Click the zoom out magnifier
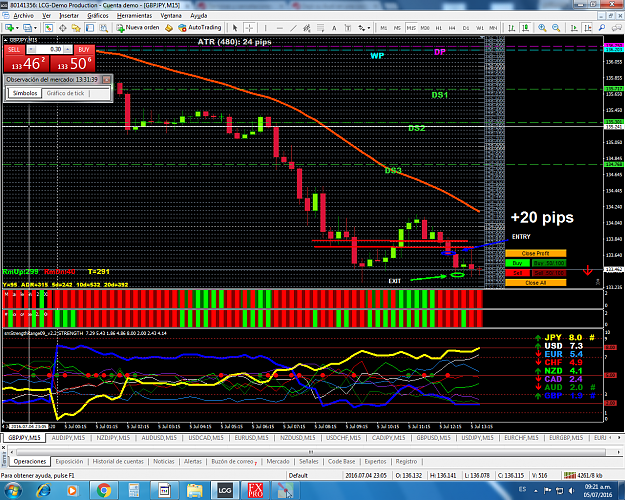This screenshot has width=625, height=500. [556, 28]
